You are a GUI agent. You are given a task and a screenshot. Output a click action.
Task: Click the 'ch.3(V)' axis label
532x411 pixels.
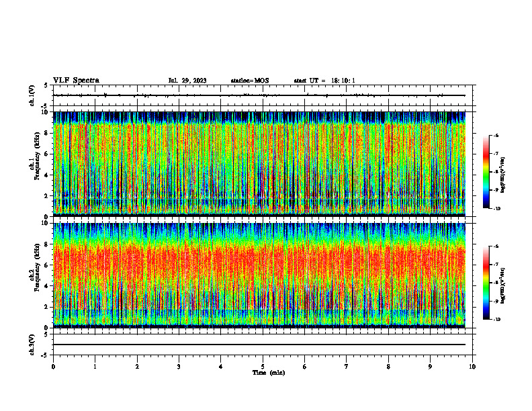coord(32,345)
